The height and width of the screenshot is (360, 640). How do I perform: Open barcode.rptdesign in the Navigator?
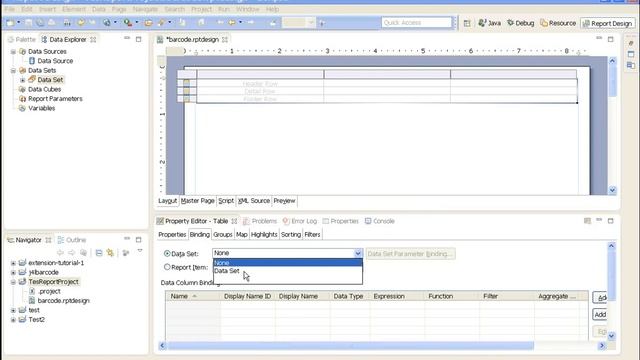[63, 301]
